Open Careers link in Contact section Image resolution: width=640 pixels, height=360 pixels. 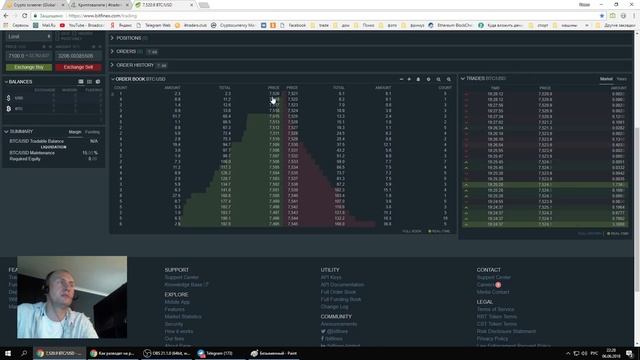click(485, 284)
